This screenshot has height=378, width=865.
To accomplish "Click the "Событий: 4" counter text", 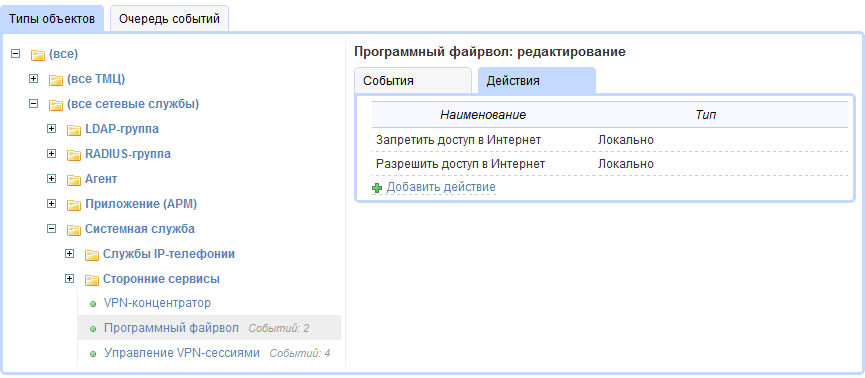I will 300,353.
